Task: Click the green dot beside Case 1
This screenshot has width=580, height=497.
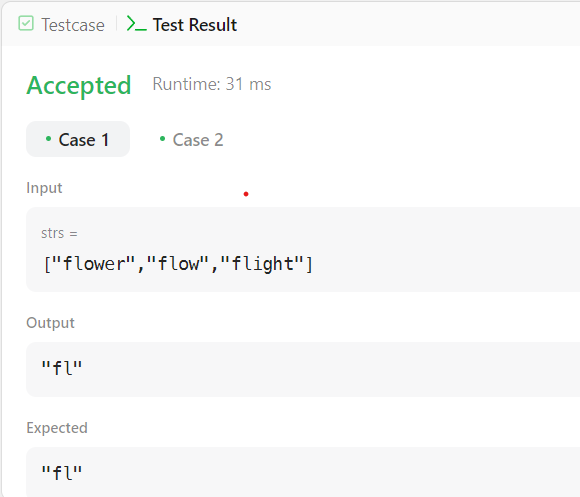Action: click(48, 139)
